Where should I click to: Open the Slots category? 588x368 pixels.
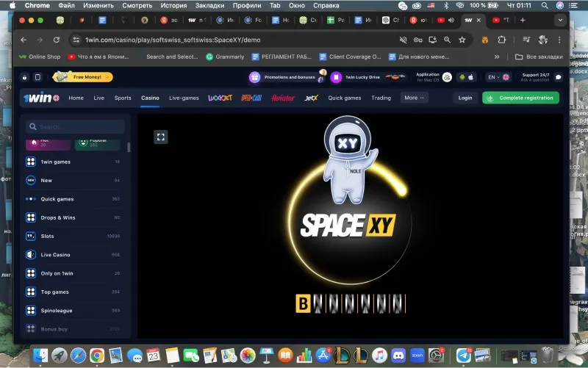coord(73,236)
